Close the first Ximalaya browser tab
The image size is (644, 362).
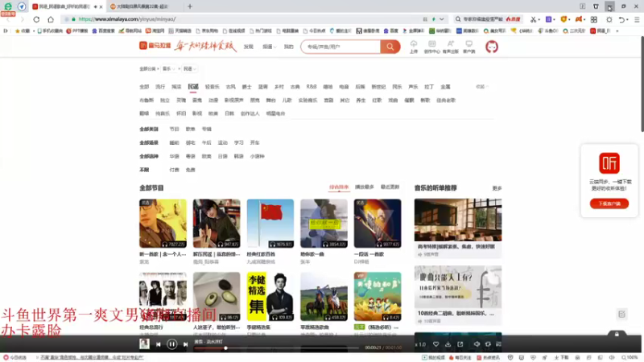click(101, 6)
